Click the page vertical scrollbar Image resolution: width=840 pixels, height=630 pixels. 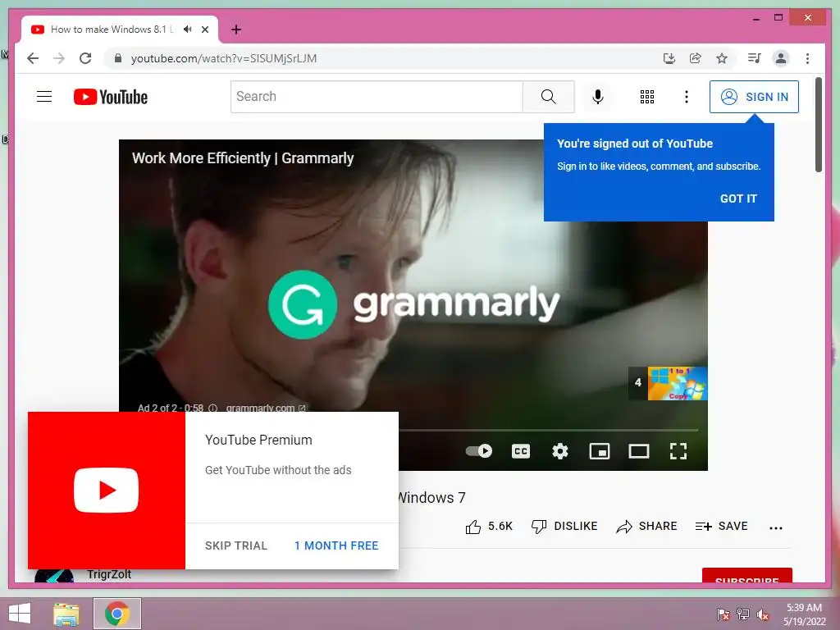819,125
